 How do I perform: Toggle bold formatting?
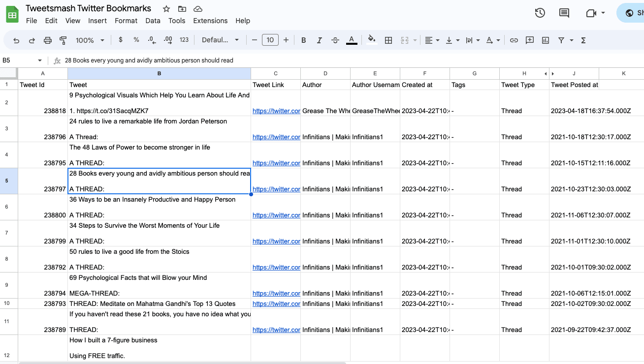304,40
